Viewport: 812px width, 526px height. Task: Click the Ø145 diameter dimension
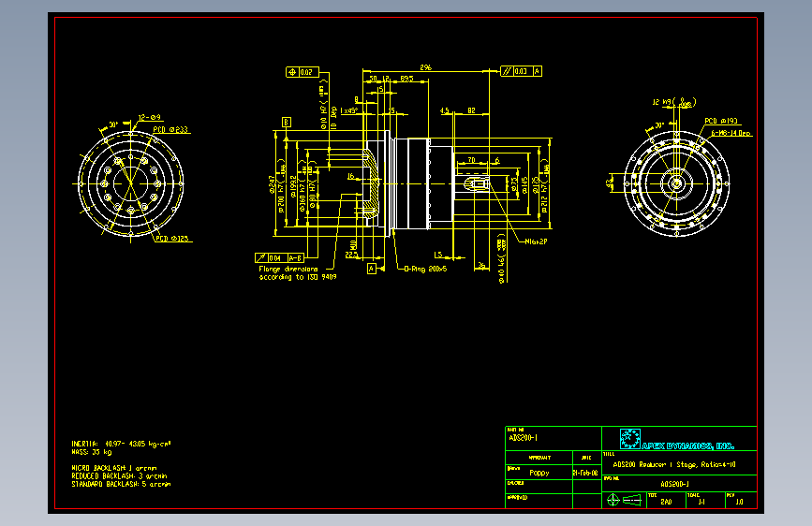coord(524,184)
